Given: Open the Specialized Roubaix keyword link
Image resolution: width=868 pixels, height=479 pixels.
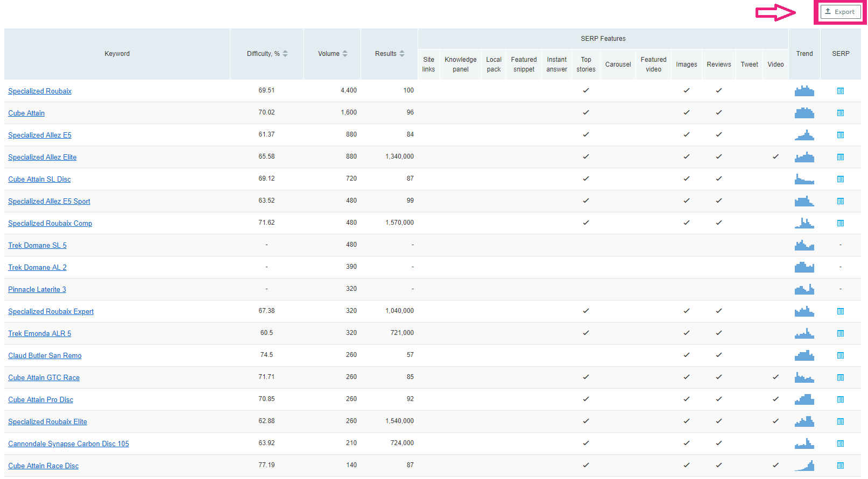Looking at the screenshot, I should [x=40, y=91].
